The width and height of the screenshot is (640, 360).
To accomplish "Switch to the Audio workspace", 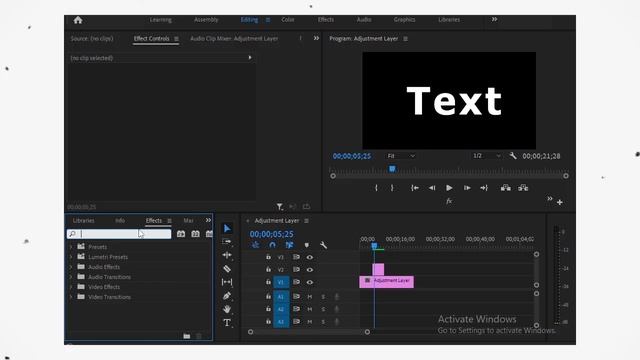I will coord(364,20).
